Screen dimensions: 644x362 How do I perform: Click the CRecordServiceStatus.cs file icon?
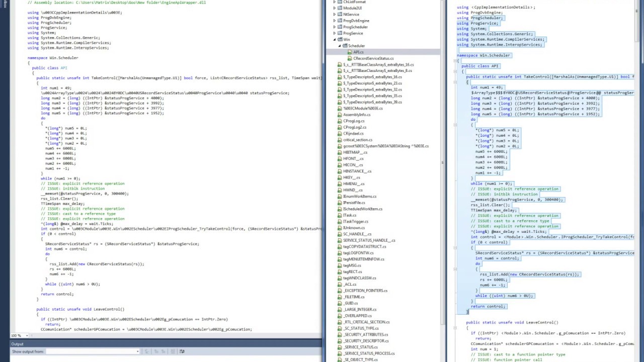coord(350,58)
